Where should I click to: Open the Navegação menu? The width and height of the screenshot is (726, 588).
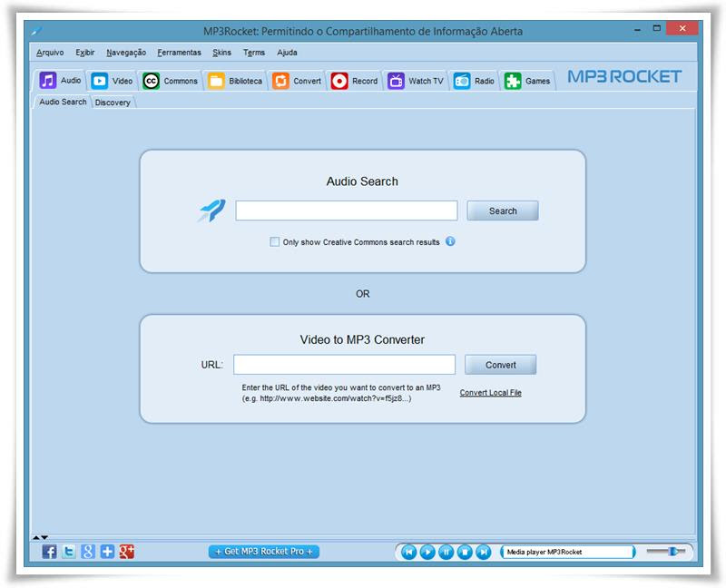pyautogui.click(x=126, y=53)
